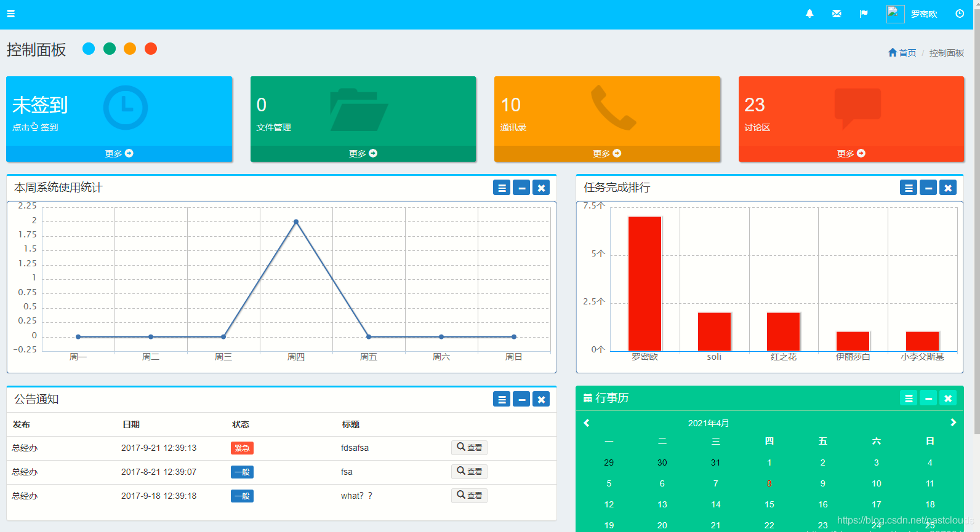
Task: Click the 周四 peak data point
Action: coord(296,221)
